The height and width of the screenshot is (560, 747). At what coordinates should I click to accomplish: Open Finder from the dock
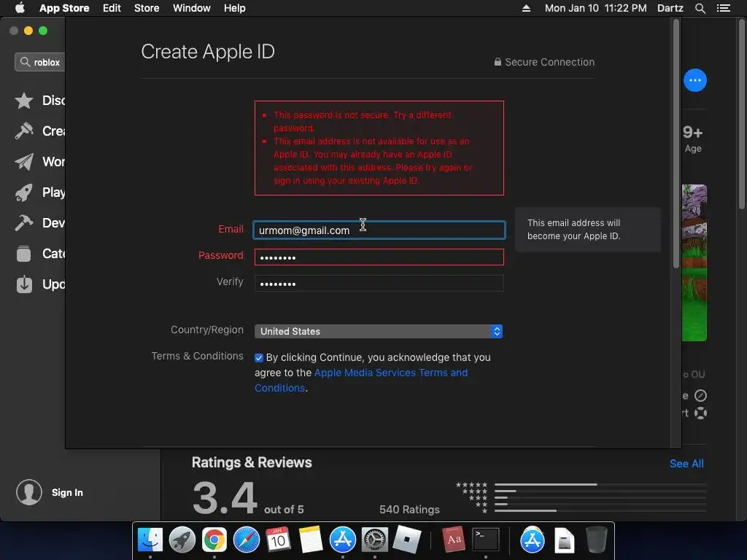tap(150, 540)
